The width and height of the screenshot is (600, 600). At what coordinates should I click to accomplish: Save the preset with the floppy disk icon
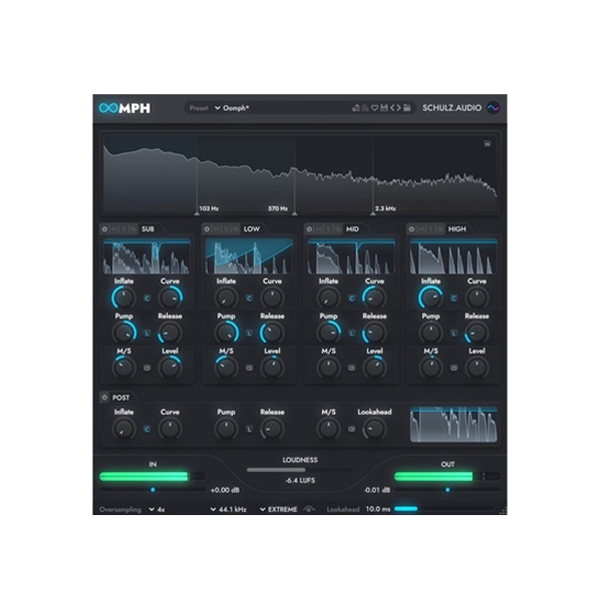(x=384, y=108)
